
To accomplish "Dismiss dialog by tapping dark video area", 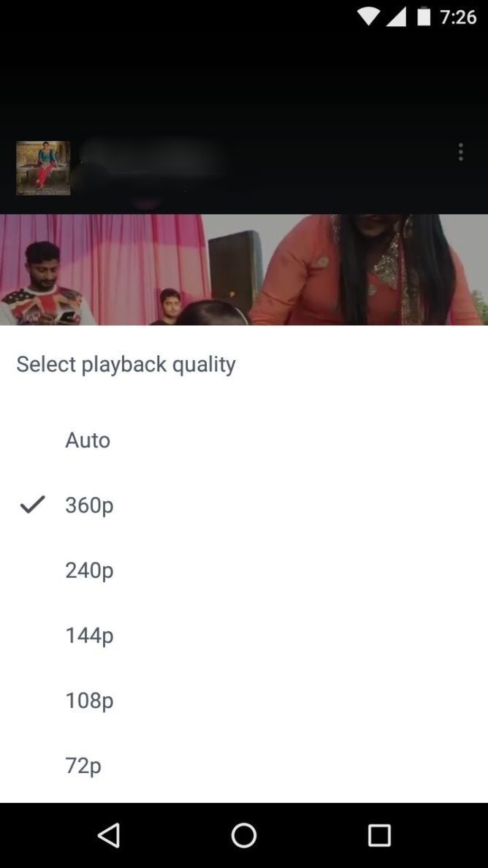I will 244,83.
